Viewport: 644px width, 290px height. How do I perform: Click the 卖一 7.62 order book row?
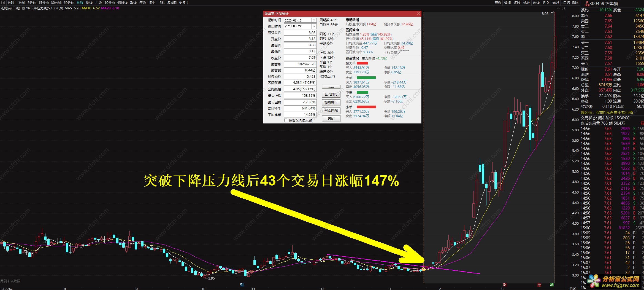pos(612,37)
